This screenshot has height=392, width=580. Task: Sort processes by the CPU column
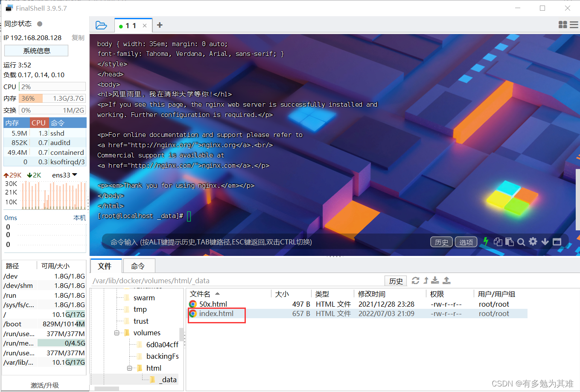pyautogui.click(x=38, y=123)
